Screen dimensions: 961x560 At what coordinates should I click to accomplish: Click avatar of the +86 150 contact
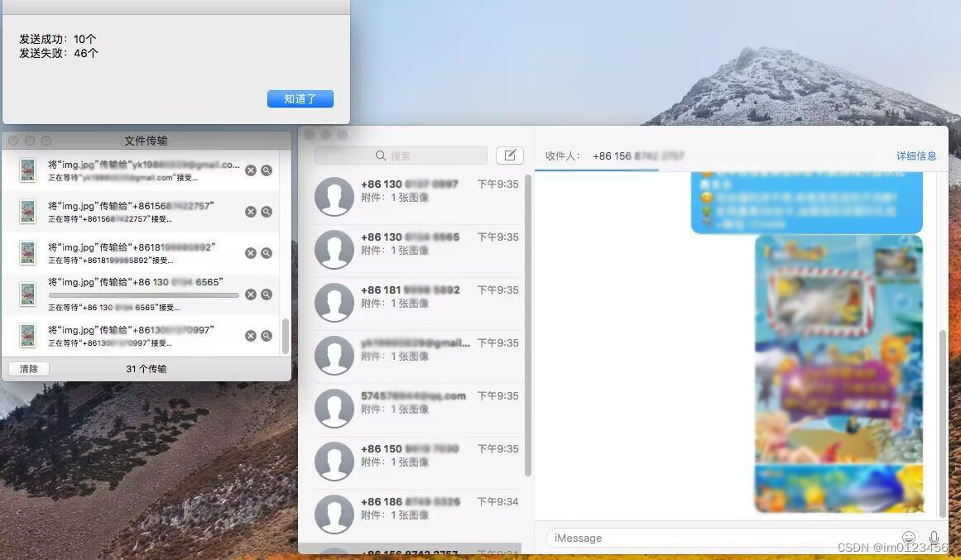tap(334, 462)
